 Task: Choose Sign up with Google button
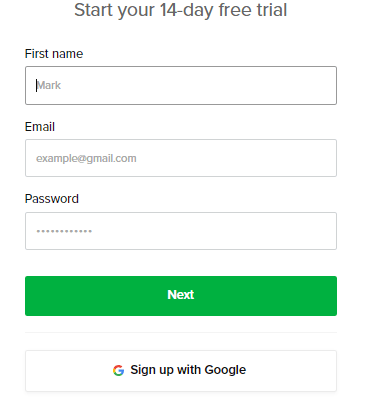[181, 371]
